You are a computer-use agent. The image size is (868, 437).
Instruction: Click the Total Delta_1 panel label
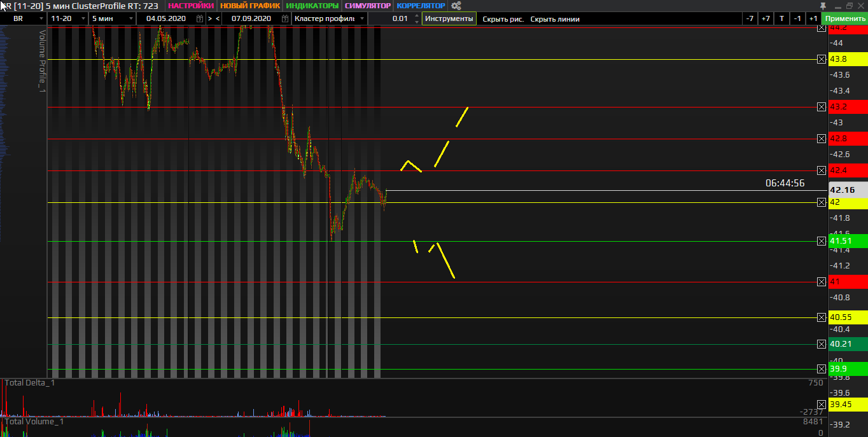(30, 382)
